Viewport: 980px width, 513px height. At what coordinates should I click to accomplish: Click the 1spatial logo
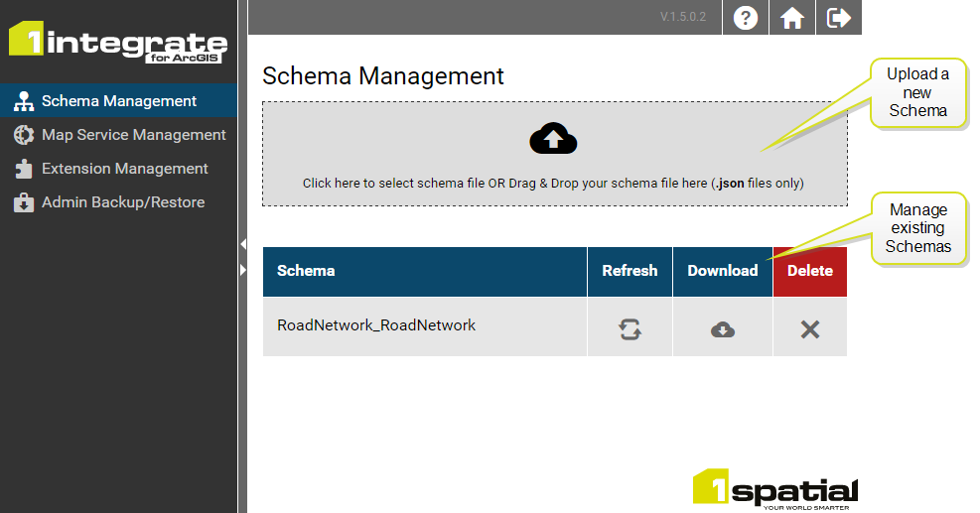tap(774, 488)
